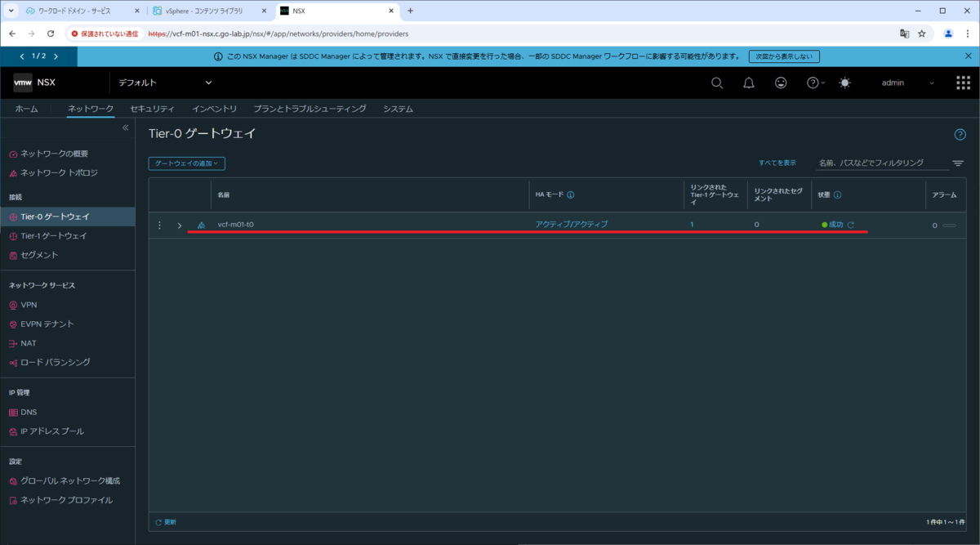Select the ワークロード ドメイン browser tab

(x=82, y=11)
